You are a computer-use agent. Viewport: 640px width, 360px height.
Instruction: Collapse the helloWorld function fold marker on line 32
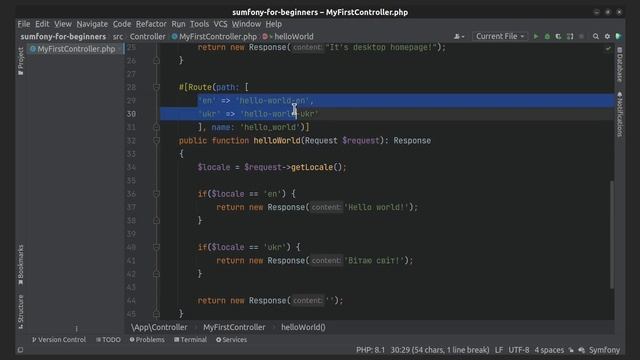156,140
